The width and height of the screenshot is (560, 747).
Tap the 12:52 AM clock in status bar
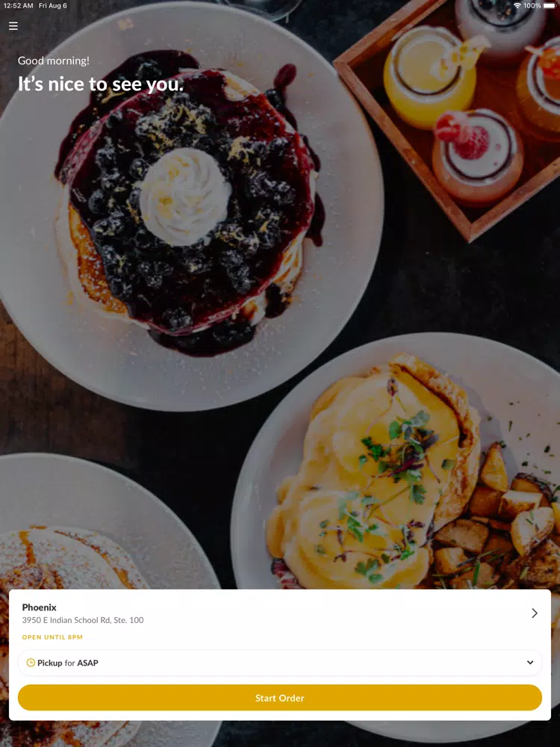pyautogui.click(x=18, y=6)
